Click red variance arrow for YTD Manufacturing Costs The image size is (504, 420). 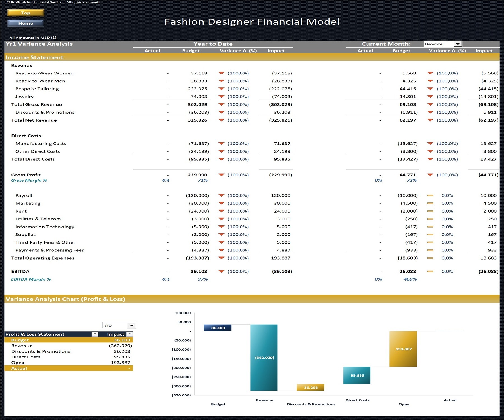point(221,144)
